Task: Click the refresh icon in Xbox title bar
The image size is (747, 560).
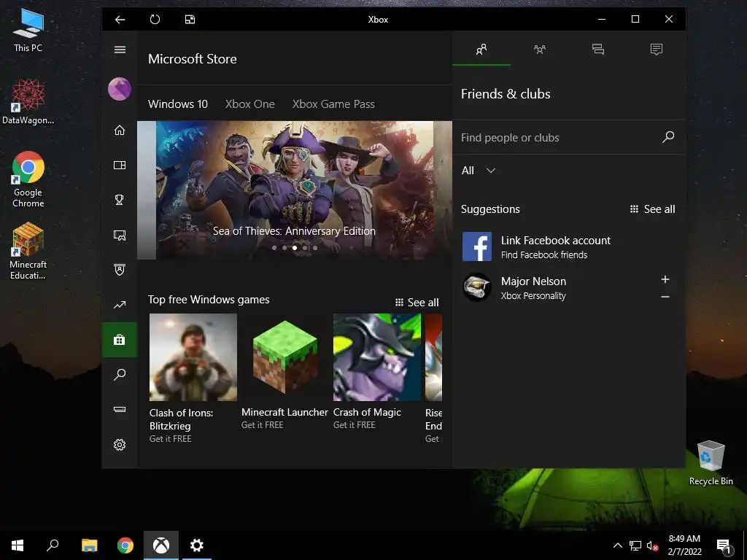Action: click(x=155, y=20)
